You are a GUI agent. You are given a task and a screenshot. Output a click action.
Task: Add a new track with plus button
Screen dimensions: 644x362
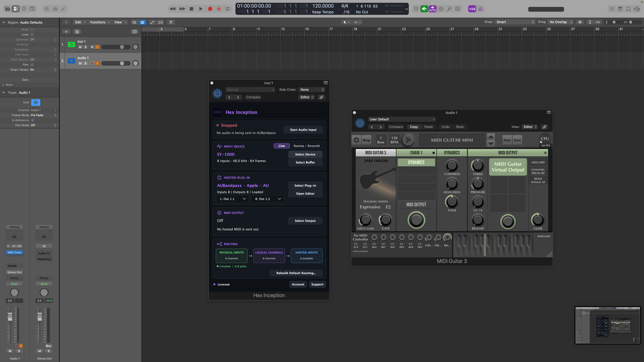pyautogui.click(x=66, y=32)
